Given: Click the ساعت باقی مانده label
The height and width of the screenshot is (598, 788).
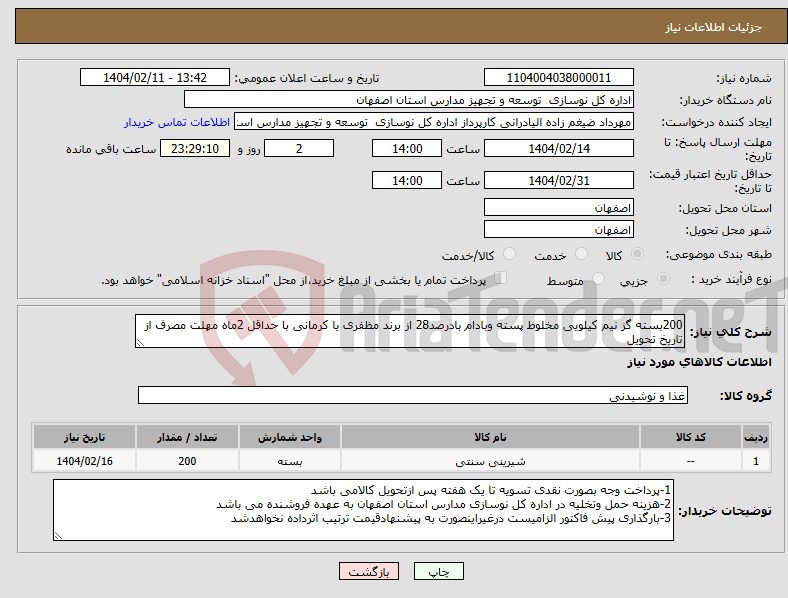Looking at the screenshot, I should [111, 149].
